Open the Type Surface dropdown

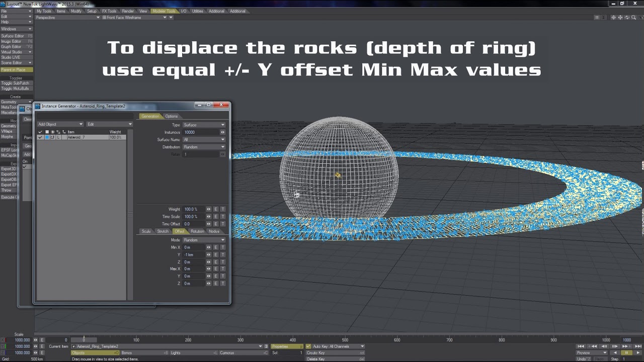204,125
